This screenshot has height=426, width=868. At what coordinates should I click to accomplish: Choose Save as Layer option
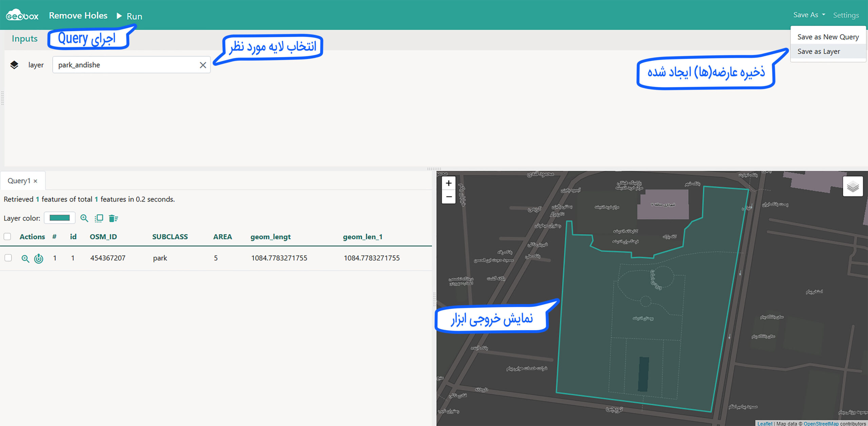point(818,52)
